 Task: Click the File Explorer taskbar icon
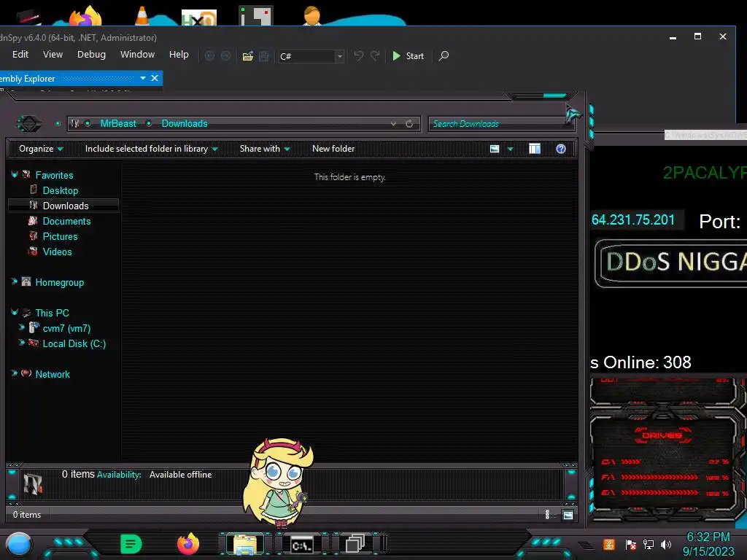point(245,544)
